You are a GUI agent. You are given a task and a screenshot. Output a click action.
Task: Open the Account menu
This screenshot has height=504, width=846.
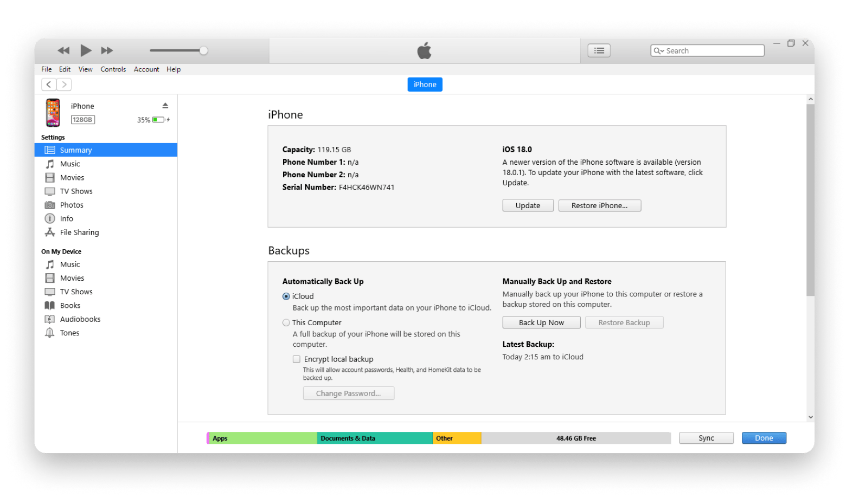[146, 69]
